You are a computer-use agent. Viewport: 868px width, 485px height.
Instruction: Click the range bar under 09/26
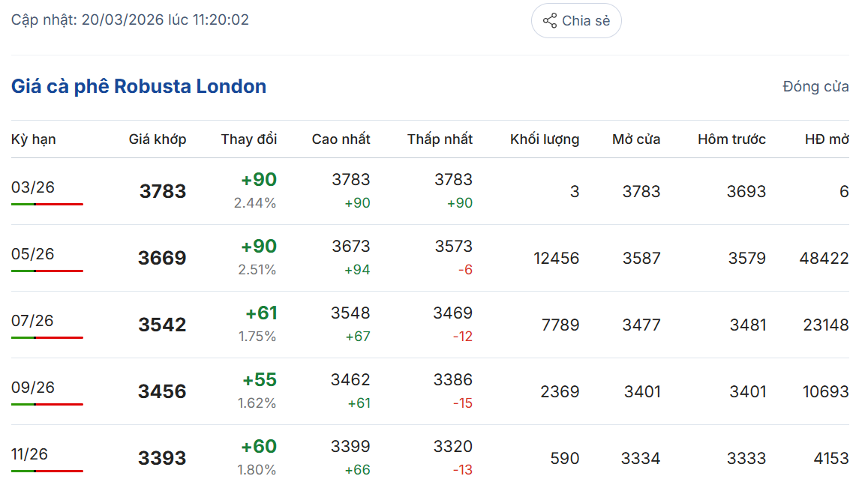click(47, 404)
